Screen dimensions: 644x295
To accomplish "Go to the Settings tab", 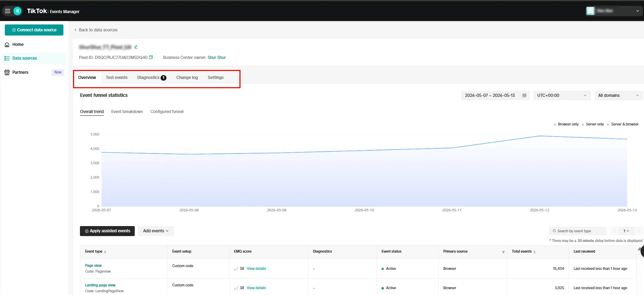I will (216, 78).
